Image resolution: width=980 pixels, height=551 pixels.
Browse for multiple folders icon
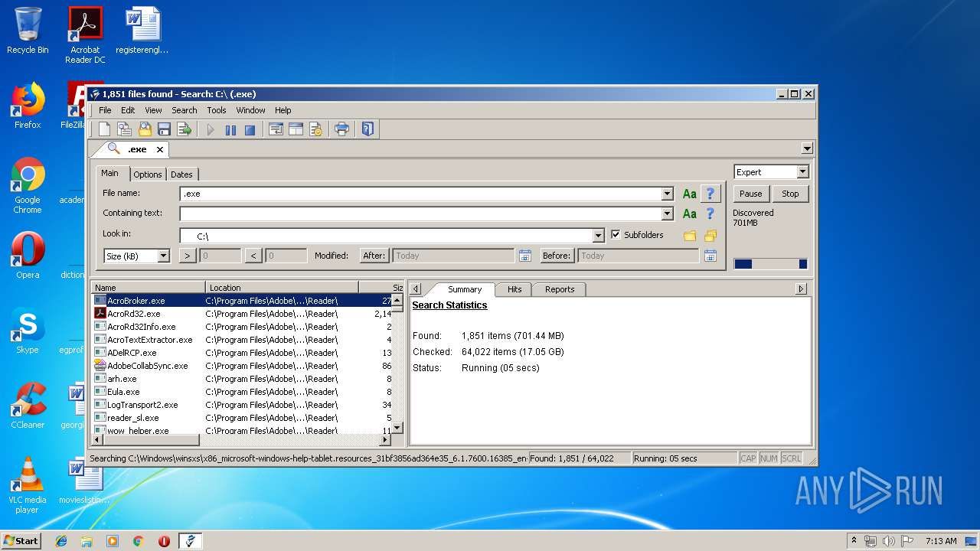click(x=710, y=236)
